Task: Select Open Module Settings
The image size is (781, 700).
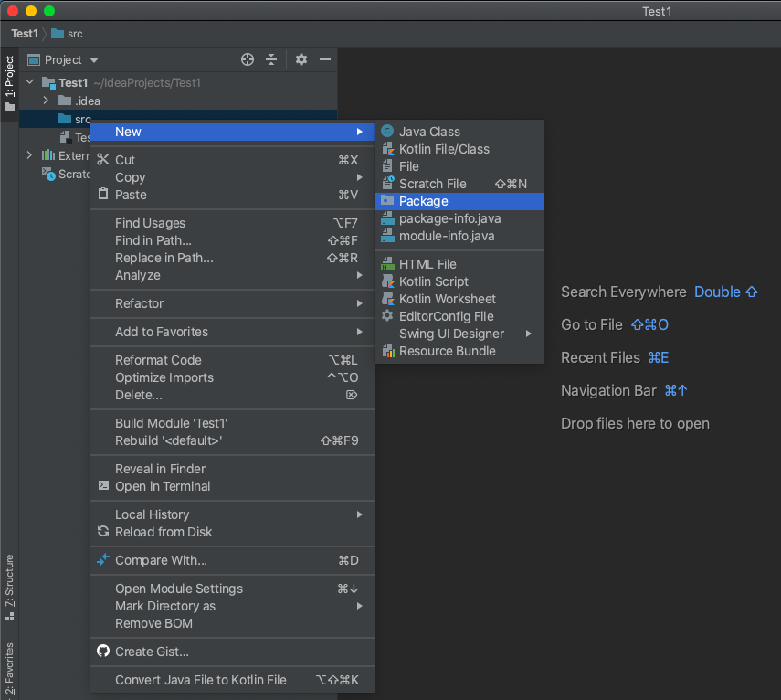Action: [232, 589]
